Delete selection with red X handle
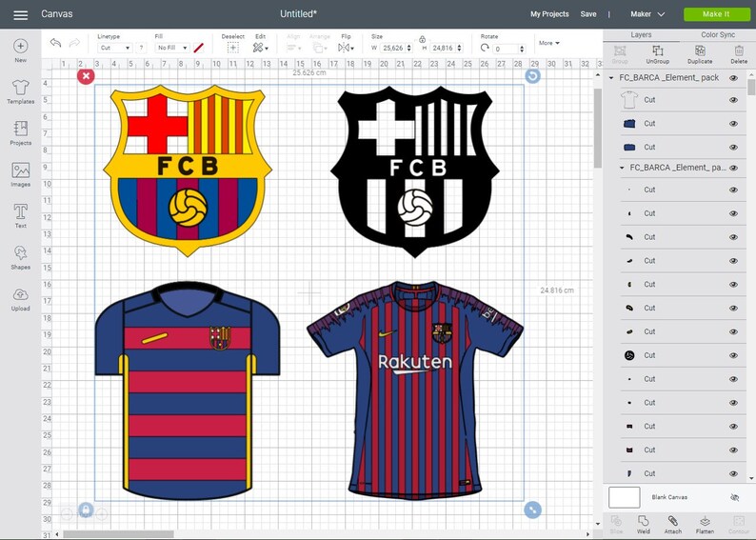The height and width of the screenshot is (540, 756). point(86,75)
